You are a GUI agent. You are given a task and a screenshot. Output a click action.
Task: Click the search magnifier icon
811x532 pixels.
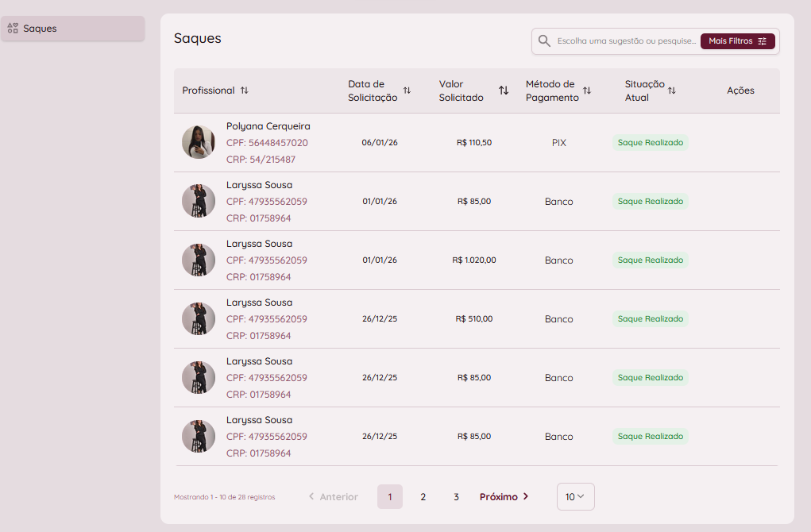point(544,41)
